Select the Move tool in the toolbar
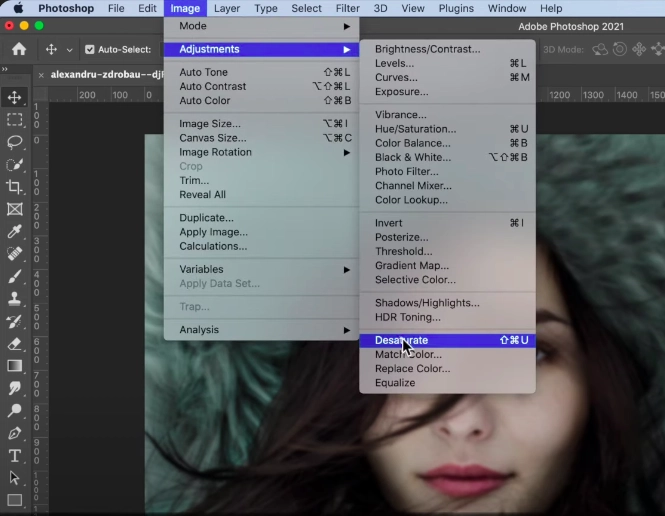 pyautogui.click(x=15, y=97)
